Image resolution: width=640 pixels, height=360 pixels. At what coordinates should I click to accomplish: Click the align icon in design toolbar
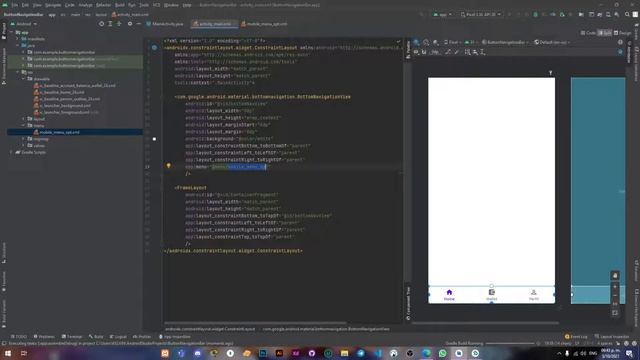(476, 52)
